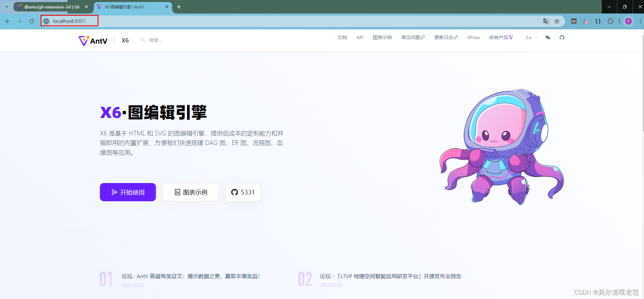This screenshot has width=644, height=299.
Task: Close the X6·图编辑引擎 tab
Action: point(167,7)
